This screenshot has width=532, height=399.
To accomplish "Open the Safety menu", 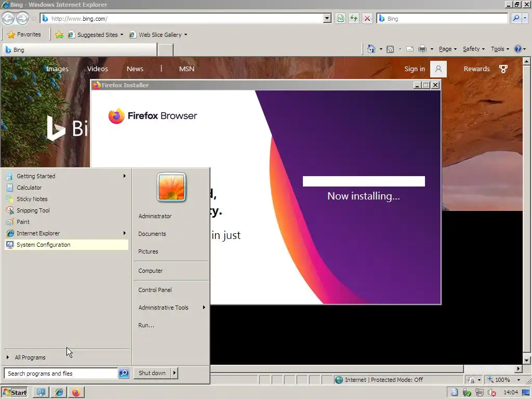I will pyautogui.click(x=474, y=49).
